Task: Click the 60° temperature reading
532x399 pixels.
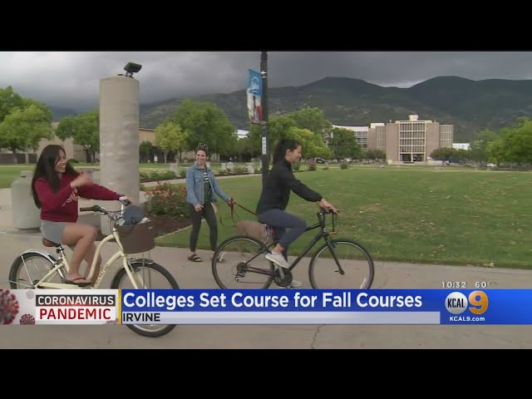Action: point(483,284)
